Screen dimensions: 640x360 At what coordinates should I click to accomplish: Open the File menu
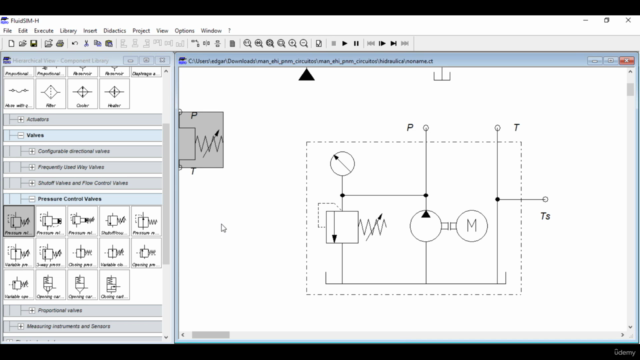click(7, 31)
